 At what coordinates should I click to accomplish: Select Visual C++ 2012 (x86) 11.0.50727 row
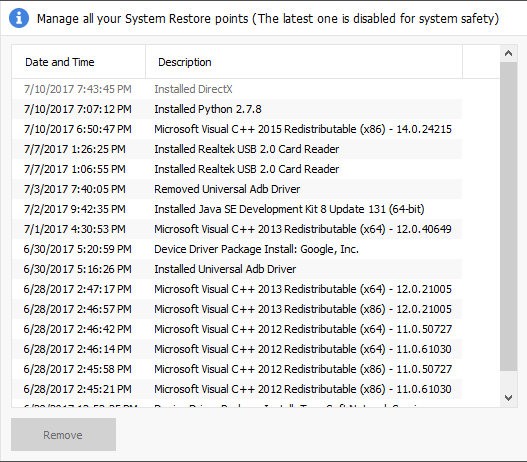[x=237, y=369]
